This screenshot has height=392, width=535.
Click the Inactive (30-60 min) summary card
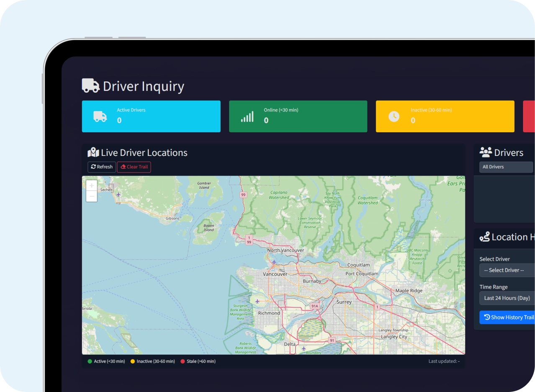445,116
